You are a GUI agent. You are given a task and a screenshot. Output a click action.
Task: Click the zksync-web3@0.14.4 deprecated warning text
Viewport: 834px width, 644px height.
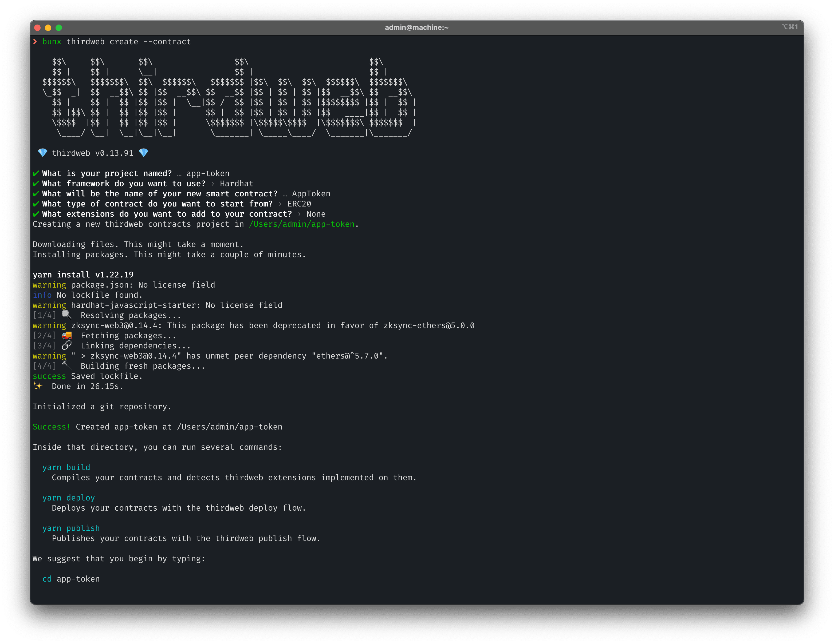[x=273, y=325]
